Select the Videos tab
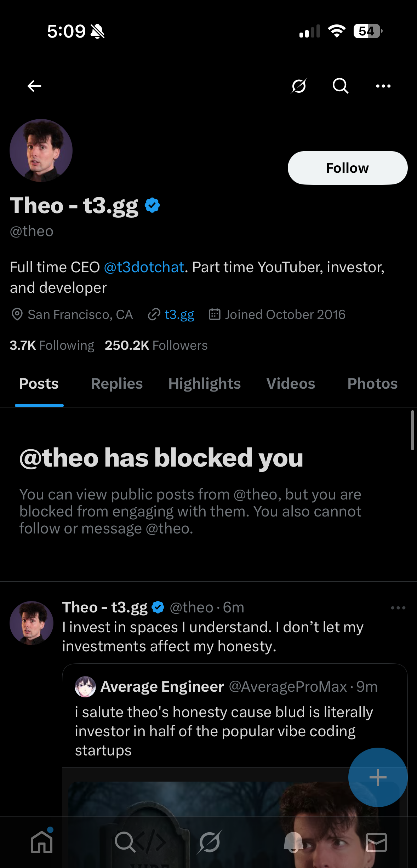Image resolution: width=417 pixels, height=868 pixels. click(x=291, y=384)
